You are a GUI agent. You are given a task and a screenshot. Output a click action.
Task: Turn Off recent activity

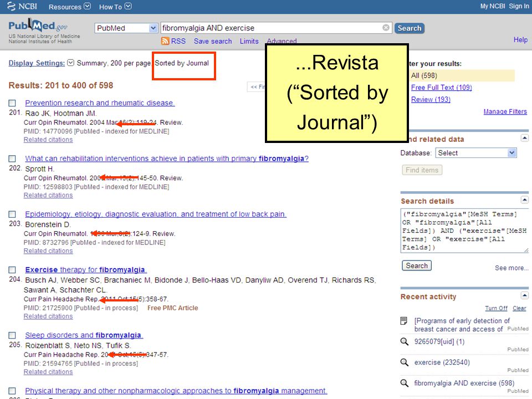496,308
